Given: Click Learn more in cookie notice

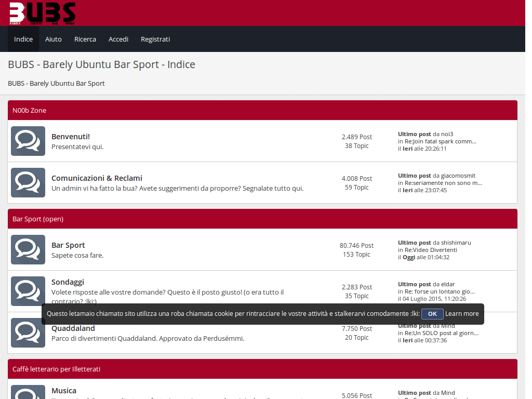Looking at the screenshot, I should tap(462, 314).
